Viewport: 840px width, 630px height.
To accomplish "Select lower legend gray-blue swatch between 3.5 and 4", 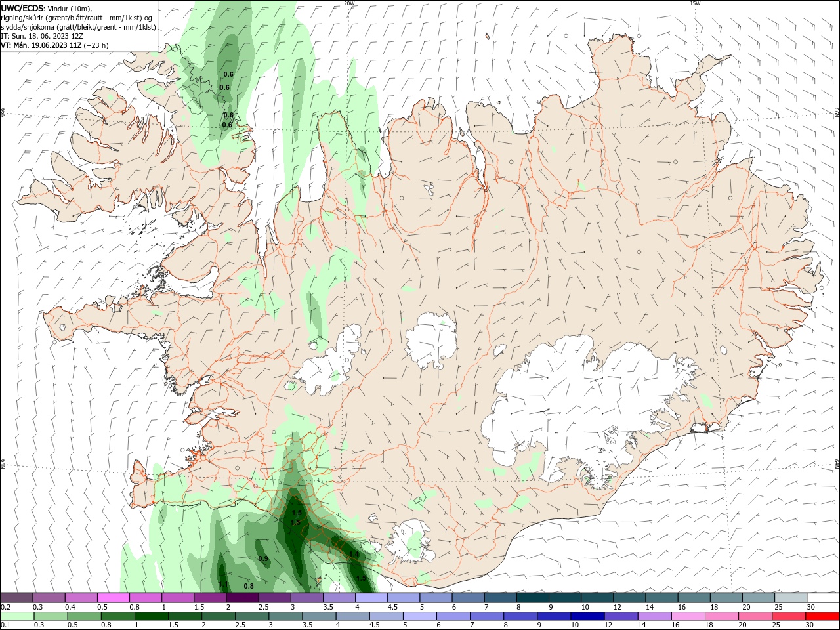I will [x=319, y=616].
